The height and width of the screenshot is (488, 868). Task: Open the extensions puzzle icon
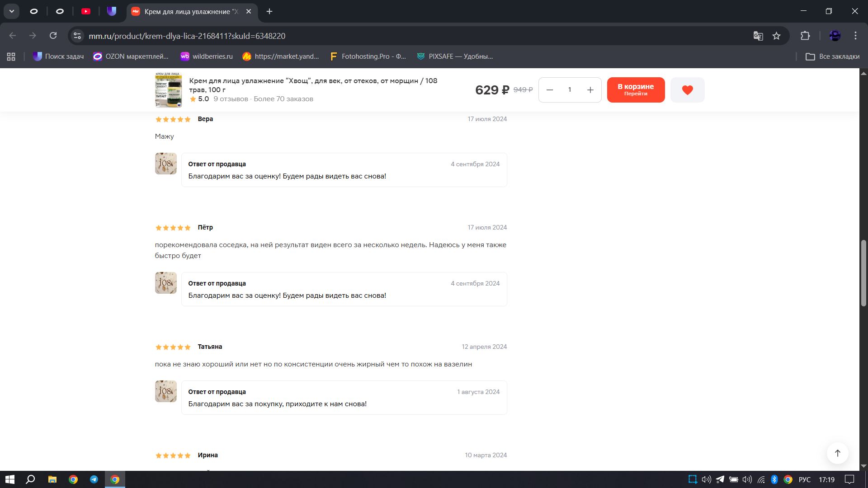pos(805,36)
